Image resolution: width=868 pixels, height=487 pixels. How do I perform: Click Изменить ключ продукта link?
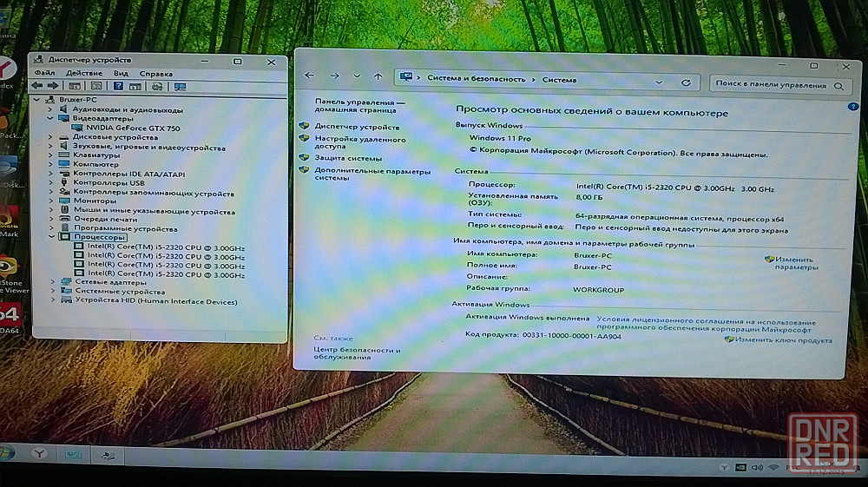(783, 340)
